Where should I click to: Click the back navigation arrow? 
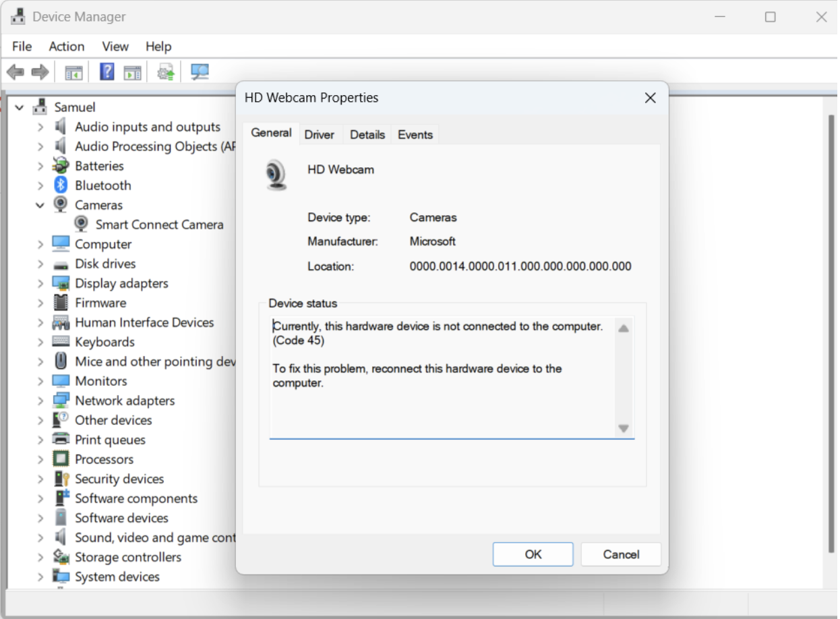click(x=15, y=71)
